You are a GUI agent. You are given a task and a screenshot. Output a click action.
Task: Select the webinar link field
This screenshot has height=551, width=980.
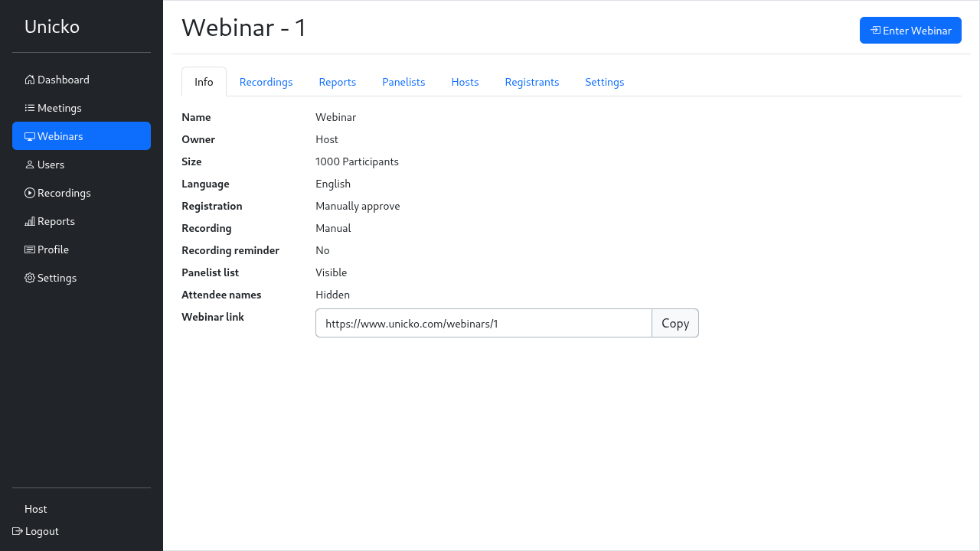[x=484, y=323]
